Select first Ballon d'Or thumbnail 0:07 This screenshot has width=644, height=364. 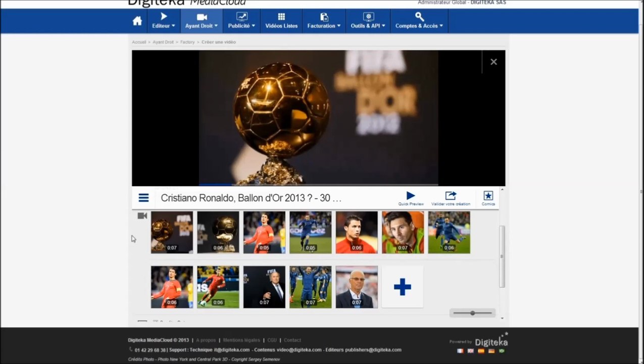click(172, 233)
